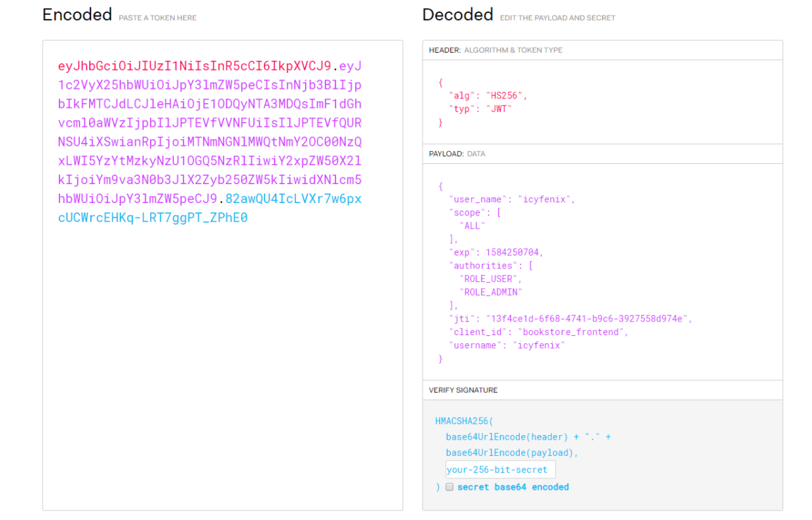Click the jti UUID value in the payload
Image resolution: width=812 pixels, height=520 pixels.
[585, 318]
